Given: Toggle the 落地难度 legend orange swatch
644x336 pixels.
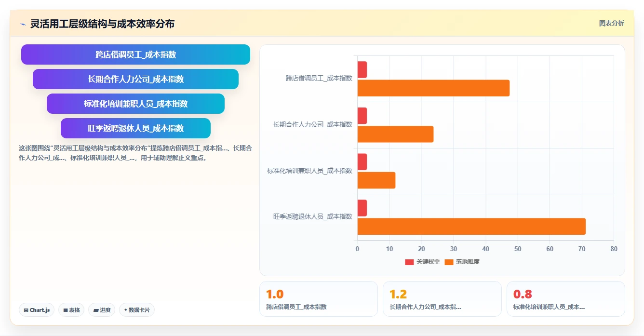Looking at the screenshot, I should click(449, 262).
